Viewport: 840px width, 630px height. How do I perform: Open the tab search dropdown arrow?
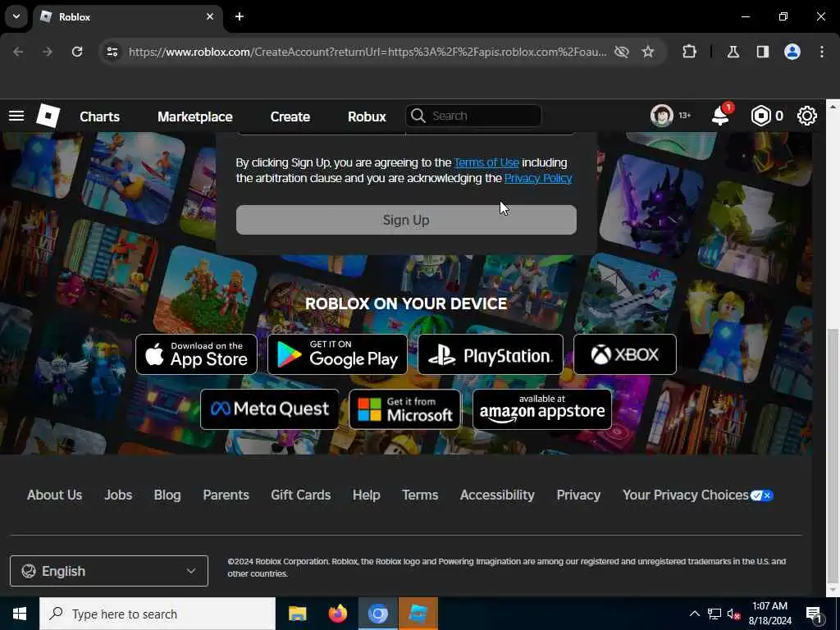coord(16,16)
